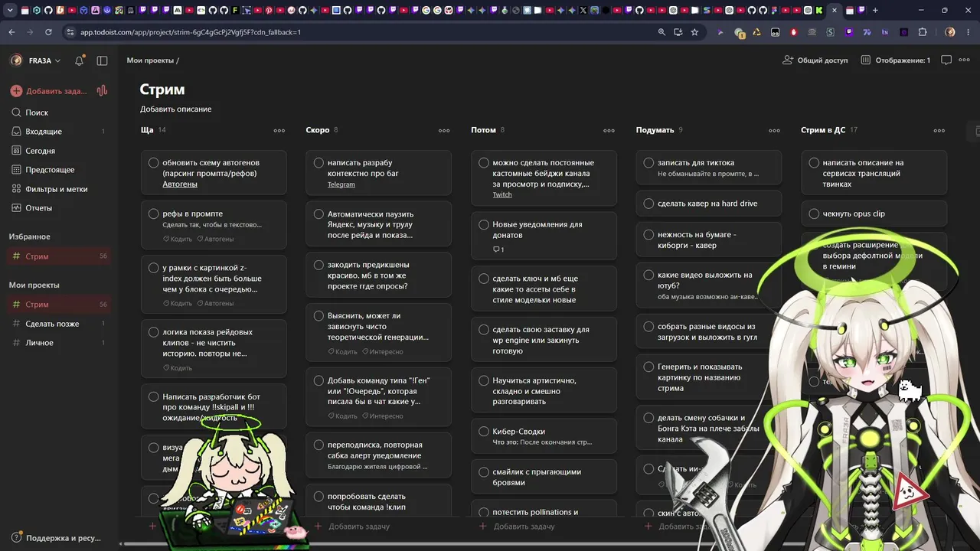Screen dimensions: 980x551
Task: Select Стрим under Мои проекты
Action: [58, 305]
